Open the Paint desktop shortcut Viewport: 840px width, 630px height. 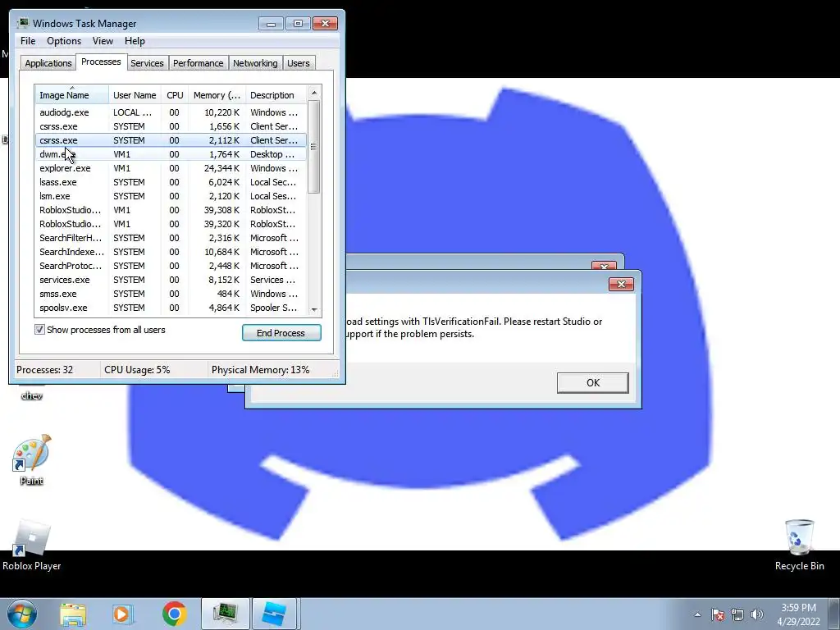[32, 459]
